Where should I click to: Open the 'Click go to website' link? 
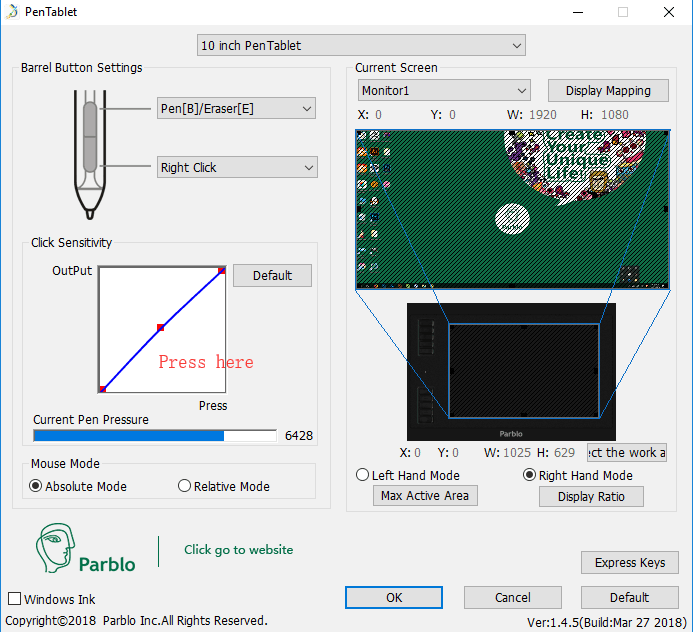coord(239,549)
